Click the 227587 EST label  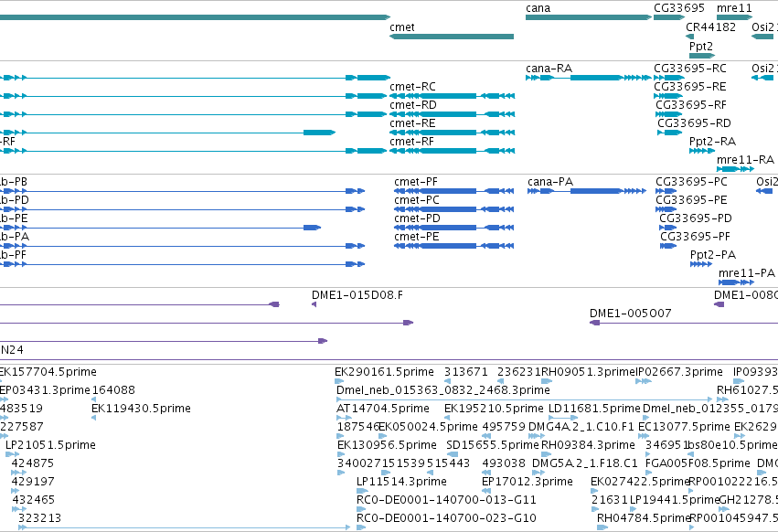pyautogui.click(x=22, y=427)
